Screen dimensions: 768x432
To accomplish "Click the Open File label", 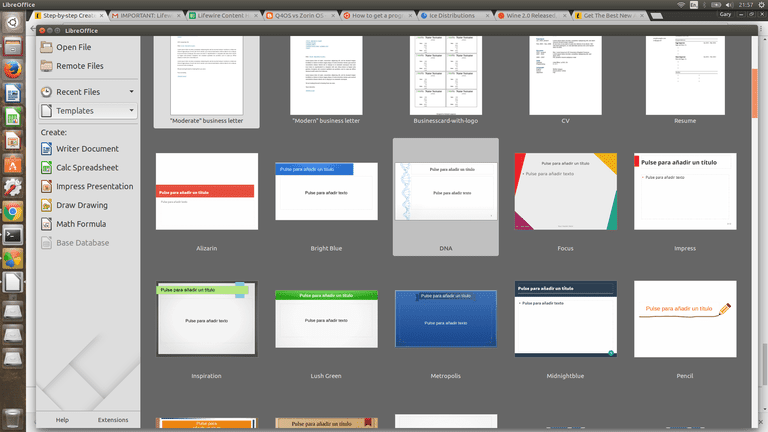I will pyautogui.click(x=73, y=47).
